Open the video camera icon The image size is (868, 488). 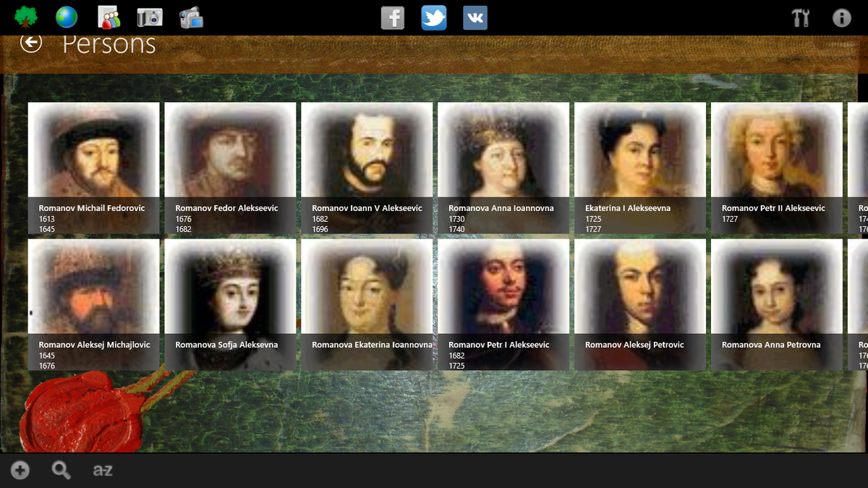click(x=191, y=17)
